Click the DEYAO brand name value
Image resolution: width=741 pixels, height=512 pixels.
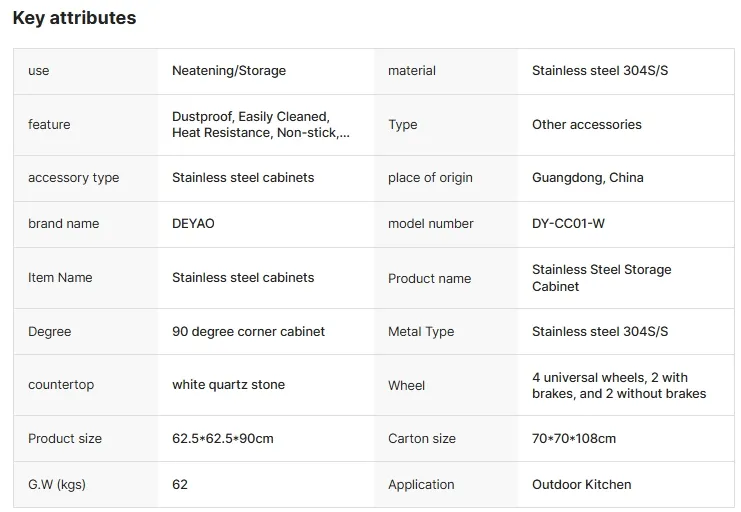click(x=193, y=223)
